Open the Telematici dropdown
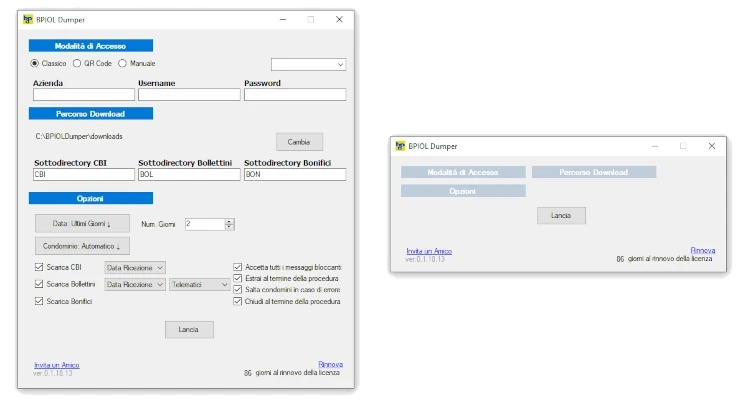The width and height of the screenshot is (748, 400). pos(200,285)
